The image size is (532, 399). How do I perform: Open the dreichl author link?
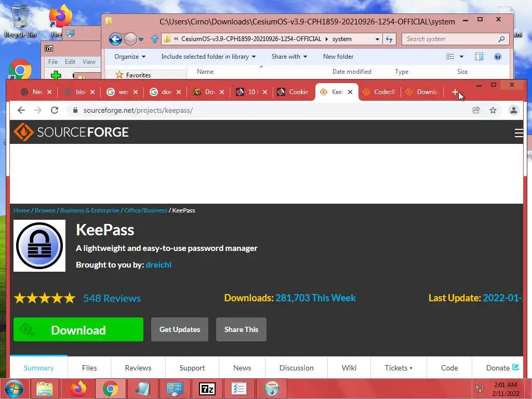coord(158,264)
